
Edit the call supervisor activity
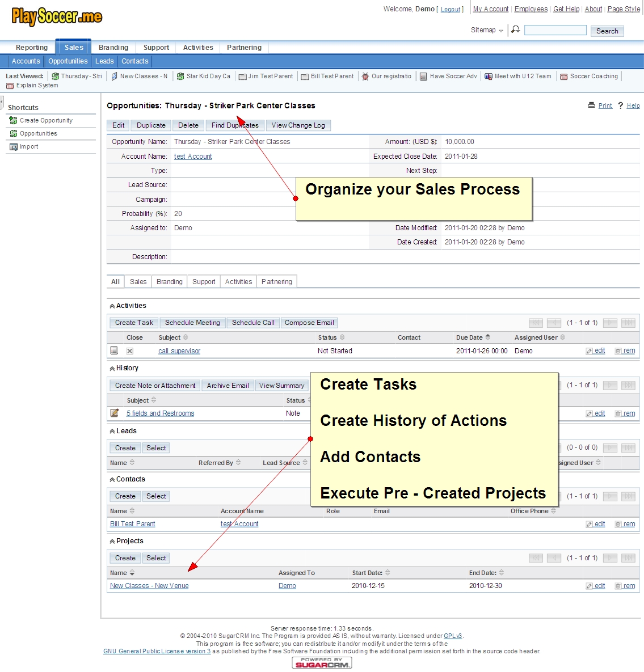(x=596, y=350)
